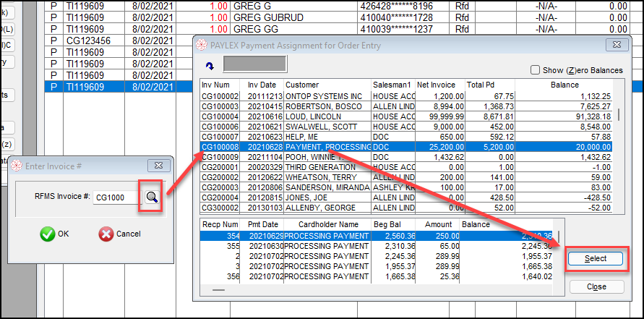644x319 pixels.
Task: Click the green checkmark OK icon
Action: point(48,234)
